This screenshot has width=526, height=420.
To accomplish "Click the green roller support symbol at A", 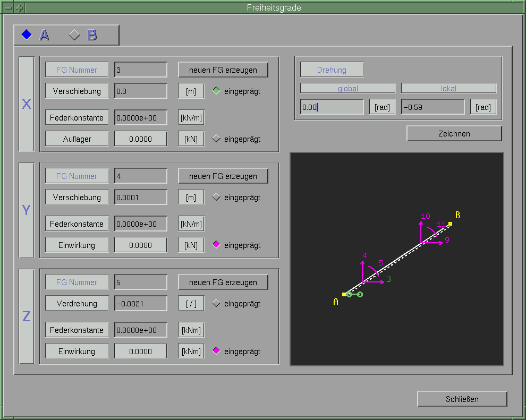I will click(354, 294).
